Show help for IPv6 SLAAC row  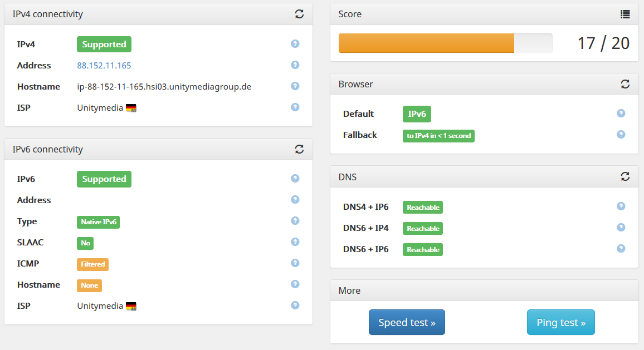click(295, 242)
